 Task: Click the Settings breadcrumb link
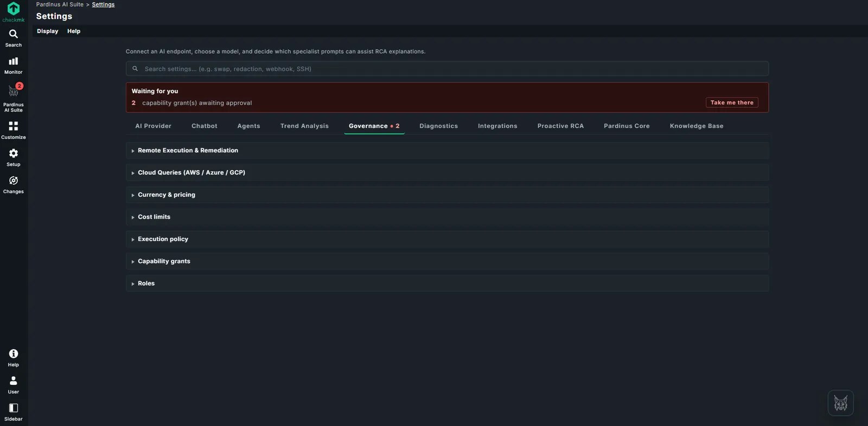(103, 4)
